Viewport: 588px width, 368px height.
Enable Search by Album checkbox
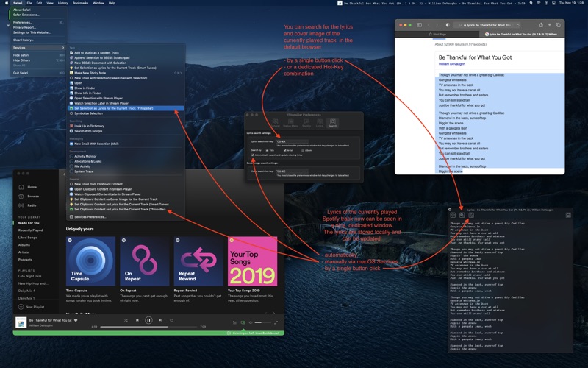coord(303,150)
